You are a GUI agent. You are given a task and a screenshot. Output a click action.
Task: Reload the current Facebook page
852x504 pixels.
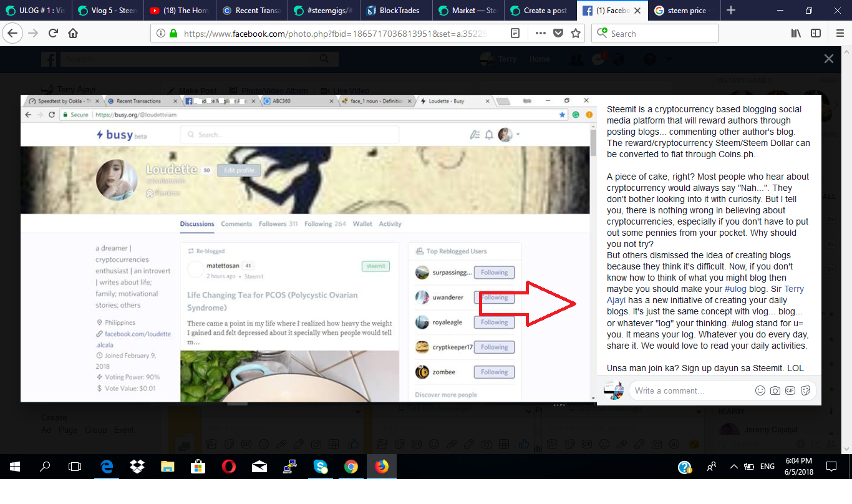[x=53, y=33]
